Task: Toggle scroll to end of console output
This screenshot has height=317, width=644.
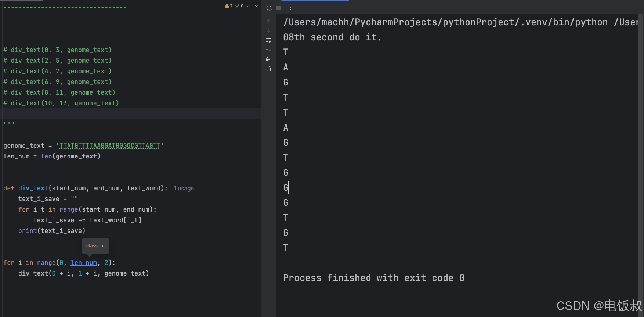Action: (x=269, y=50)
